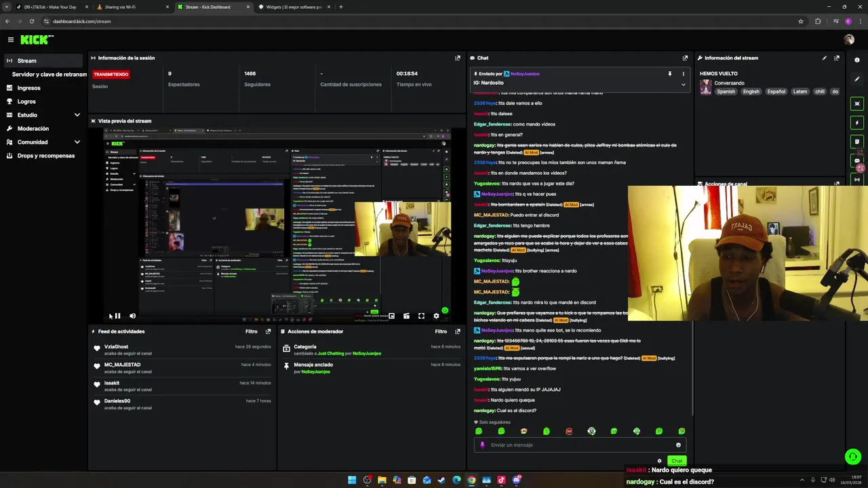Open MC_MAJESTAD in activity feed
The width and height of the screenshot is (868, 488).
pos(122,365)
